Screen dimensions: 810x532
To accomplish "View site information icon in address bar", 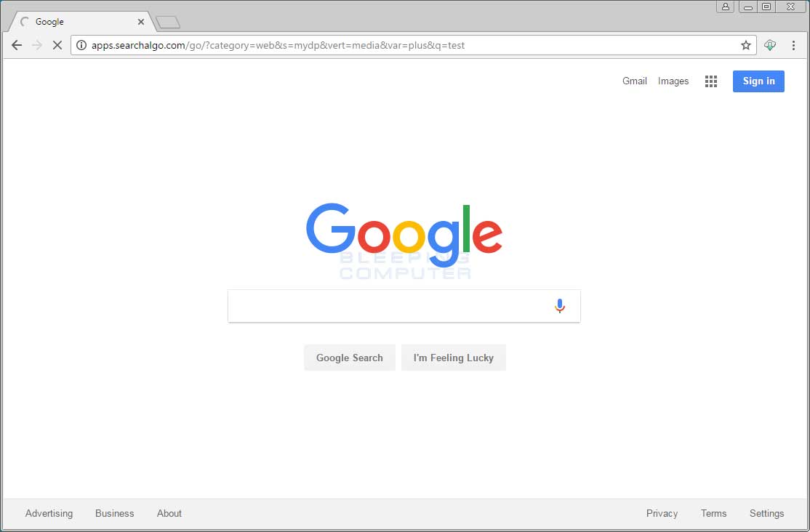I will coord(81,46).
